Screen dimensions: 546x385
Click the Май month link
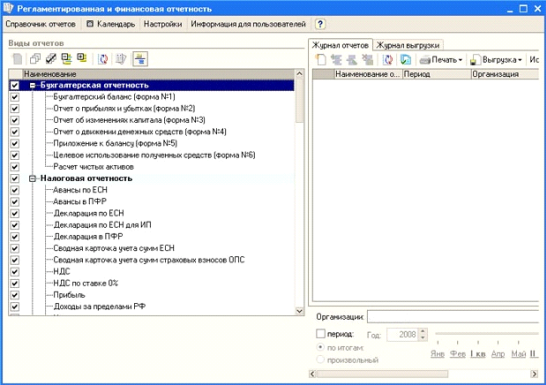click(518, 354)
